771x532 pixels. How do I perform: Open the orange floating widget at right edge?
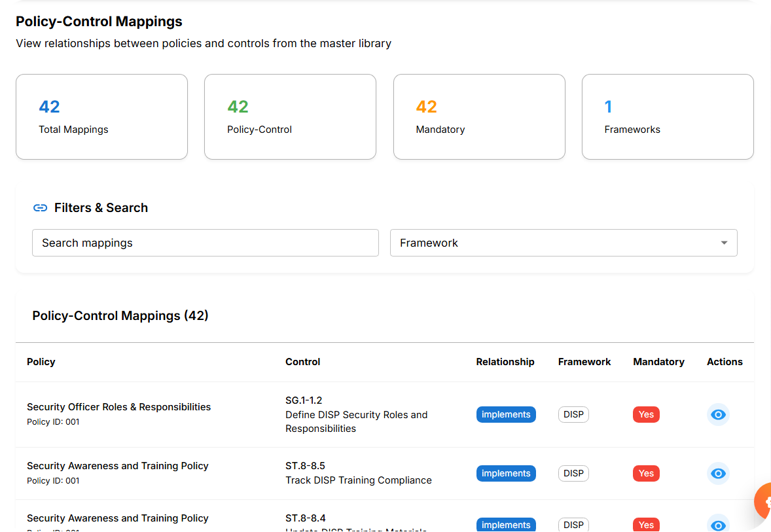coord(762,501)
